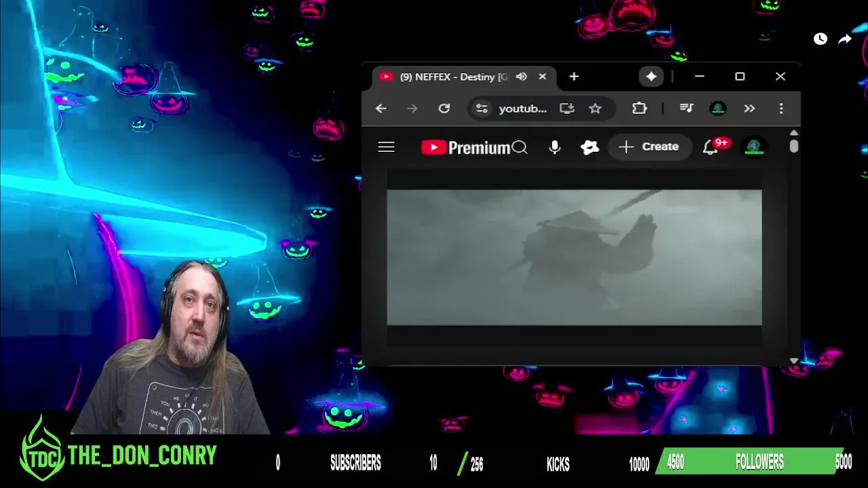
Task: Click the THE_DON_CONRY channel name text
Action: 142,455
